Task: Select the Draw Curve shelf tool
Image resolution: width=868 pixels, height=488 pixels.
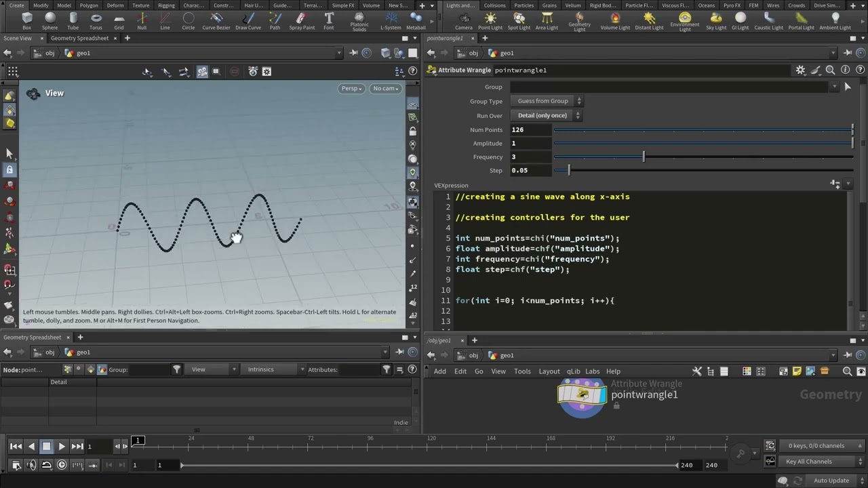Action: pos(248,21)
